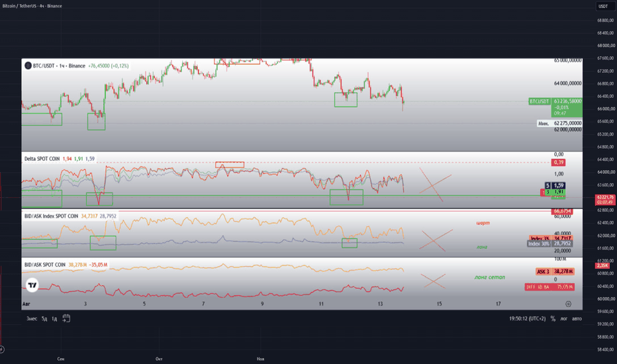Click the Авг date on the time axis
Image resolution: width=617 pixels, height=364 pixels.
pyautogui.click(x=26, y=304)
